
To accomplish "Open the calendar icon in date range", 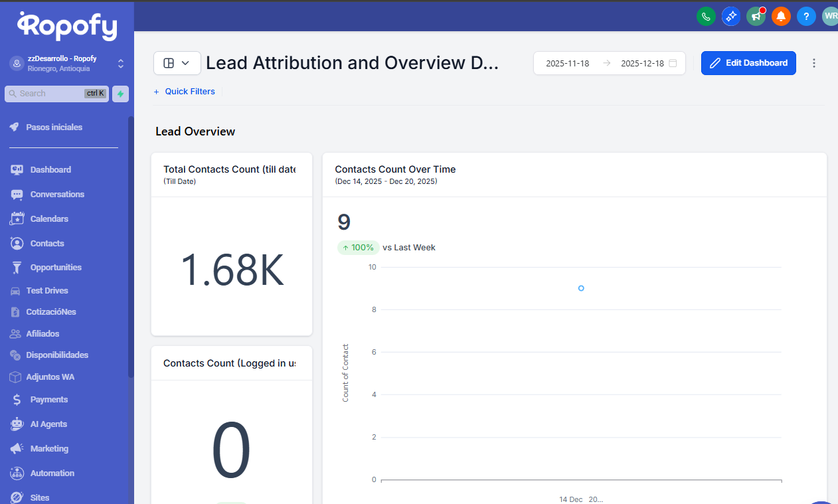I will pos(673,64).
